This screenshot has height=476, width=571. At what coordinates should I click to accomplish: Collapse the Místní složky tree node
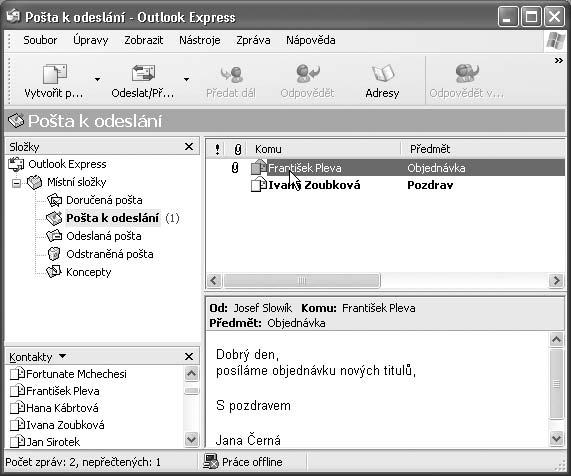(16, 182)
